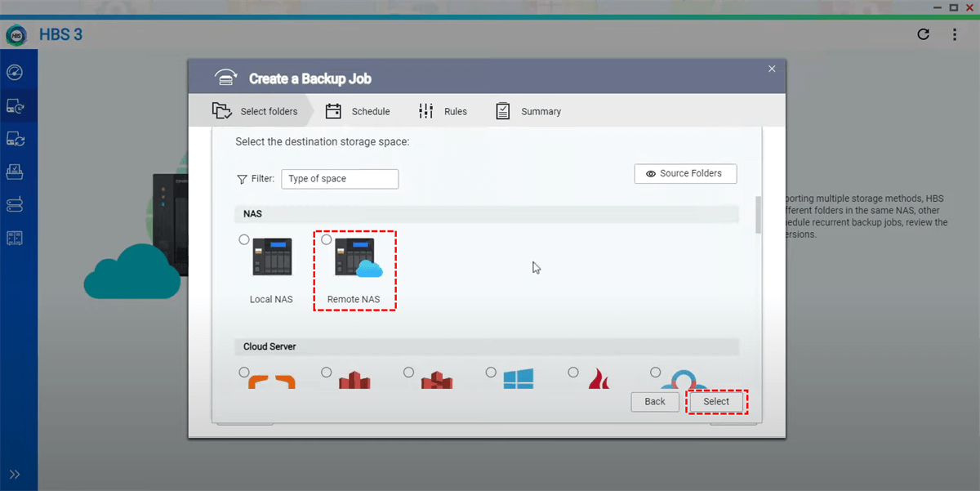Refresh HBS 3 with the reload icon
The image size is (980, 491).
tap(924, 34)
